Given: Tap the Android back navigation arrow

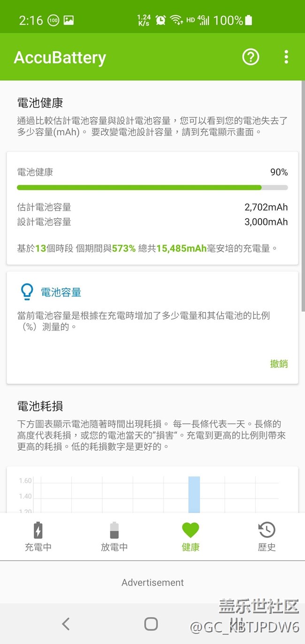Looking at the screenshot, I should (66, 623).
